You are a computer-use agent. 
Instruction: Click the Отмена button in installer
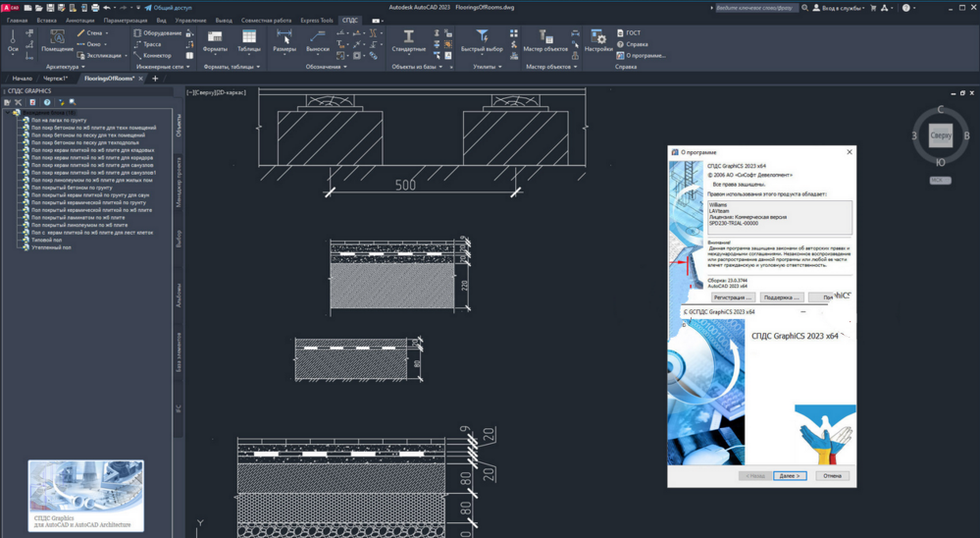[x=832, y=475]
